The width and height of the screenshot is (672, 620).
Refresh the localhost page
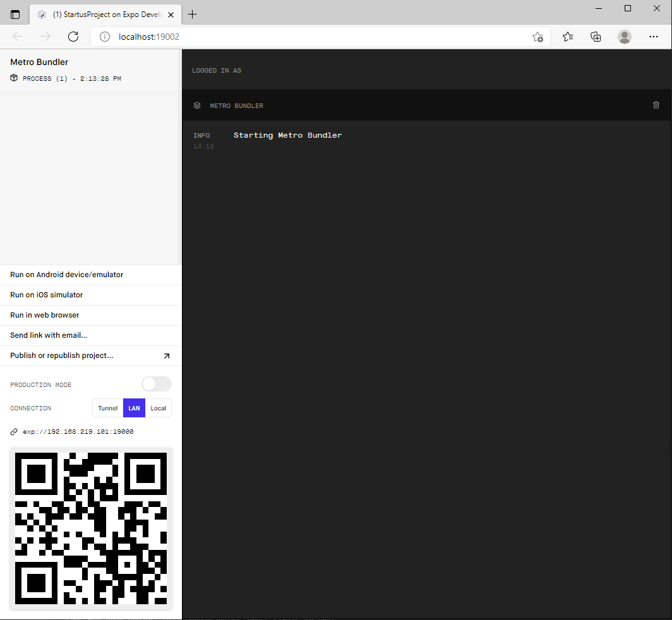[x=73, y=37]
